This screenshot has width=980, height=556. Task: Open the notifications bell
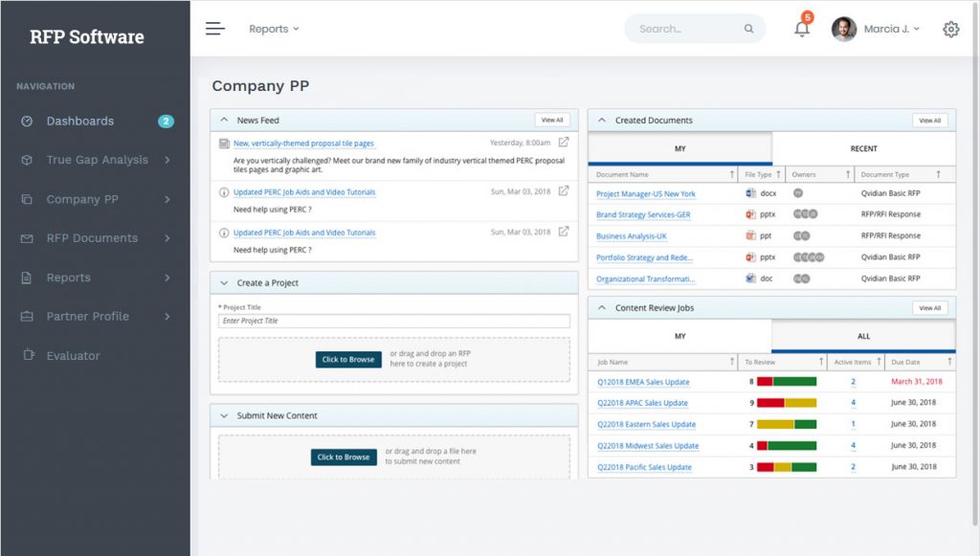pyautogui.click(x=802, y=29)
